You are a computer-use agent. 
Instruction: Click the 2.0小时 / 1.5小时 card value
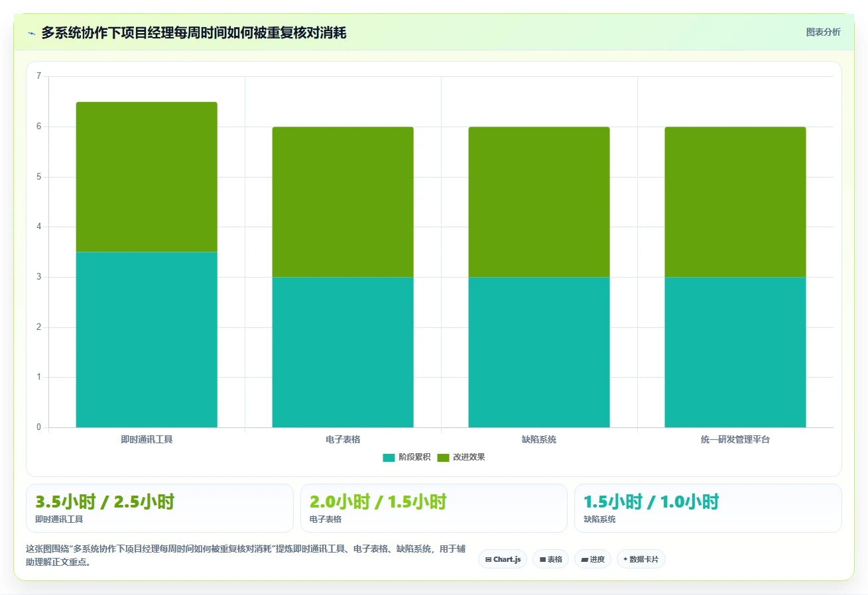click(x=378, y=502)
